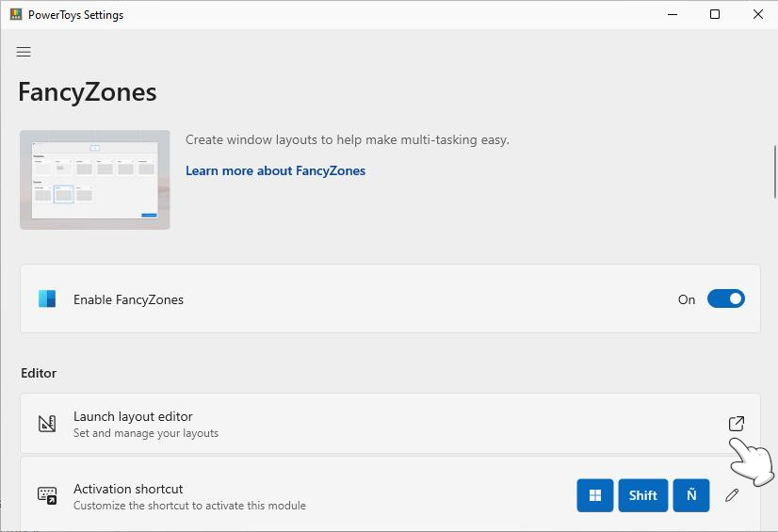The height and width of the screenshot is (532, 778).
Task: Edit activation shortcut with pencil icon
Action: coord(732,495)
